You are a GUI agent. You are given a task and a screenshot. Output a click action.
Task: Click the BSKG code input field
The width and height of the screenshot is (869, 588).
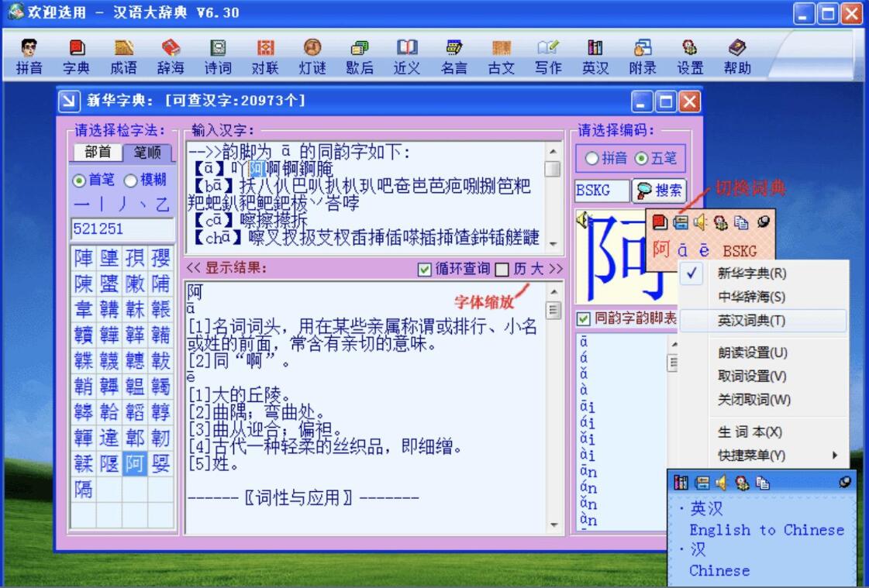pos(602,191)
